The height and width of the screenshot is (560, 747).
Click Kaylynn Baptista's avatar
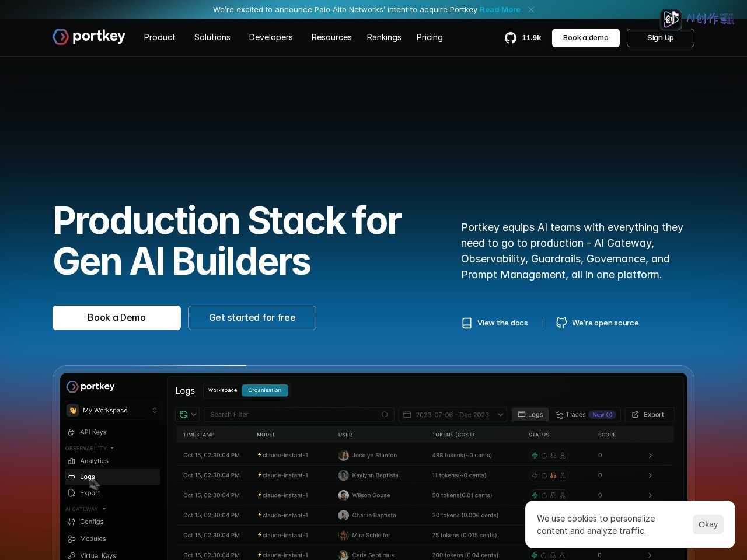point(344,475)
